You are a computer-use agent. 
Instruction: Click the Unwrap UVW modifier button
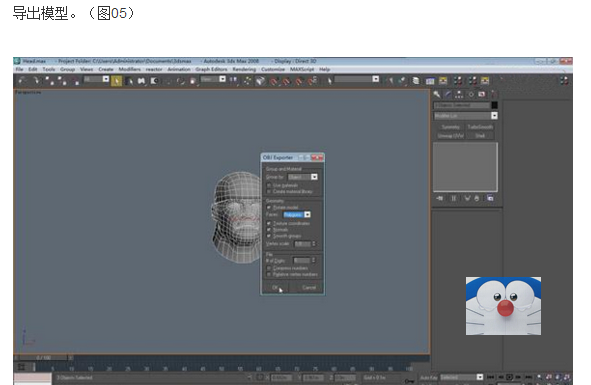(450, 136)
